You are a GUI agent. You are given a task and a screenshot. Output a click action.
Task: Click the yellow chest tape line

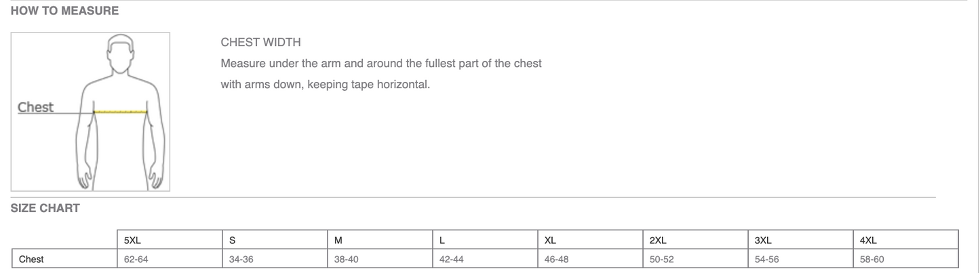click(121, 111)
